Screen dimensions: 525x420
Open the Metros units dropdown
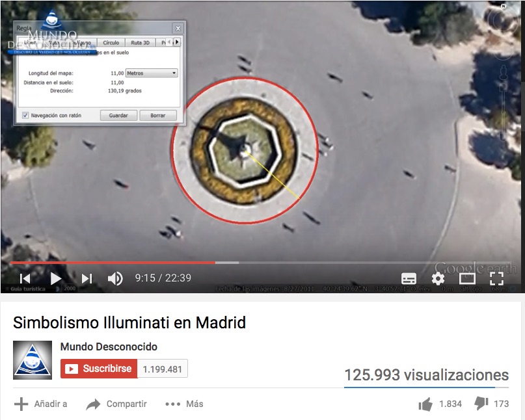(152, 73)
